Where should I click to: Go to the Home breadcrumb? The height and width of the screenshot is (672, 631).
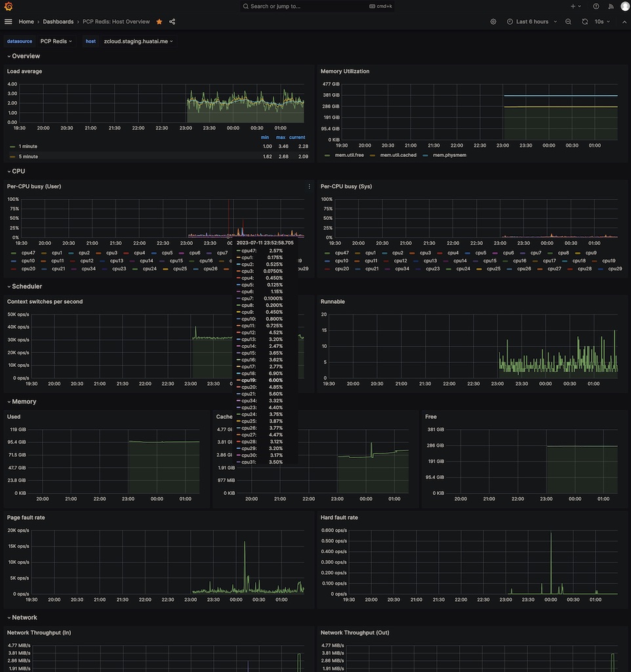click(x=26, y=22)
